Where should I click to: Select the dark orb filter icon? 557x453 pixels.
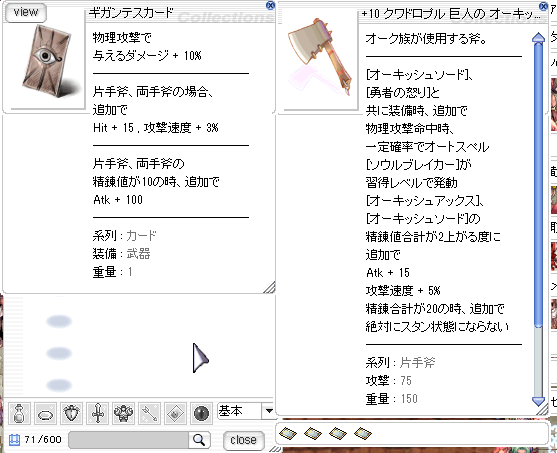(201, 413)
